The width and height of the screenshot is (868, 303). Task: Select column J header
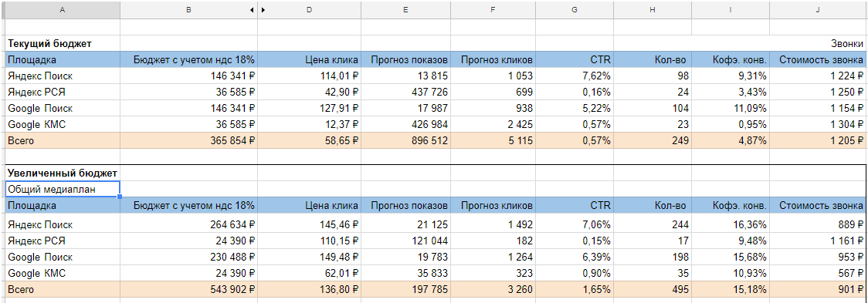[818, 9]
